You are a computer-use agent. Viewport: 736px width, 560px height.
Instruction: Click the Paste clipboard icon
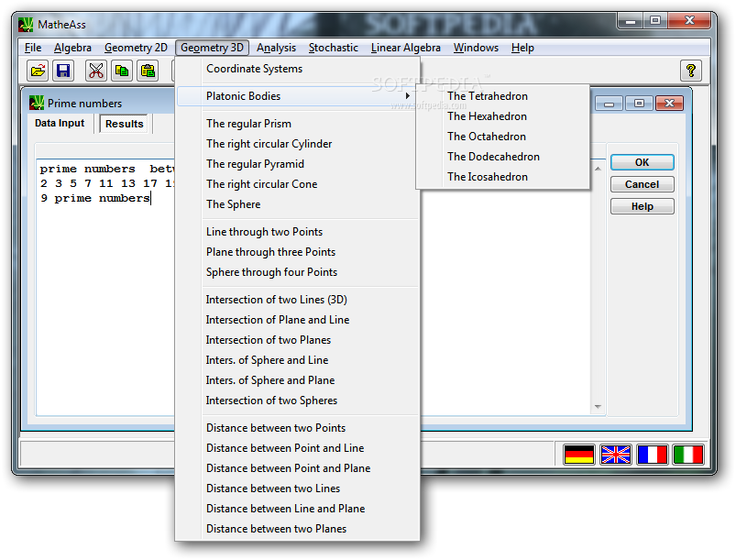pyautogui.click(x=148, y=71)
